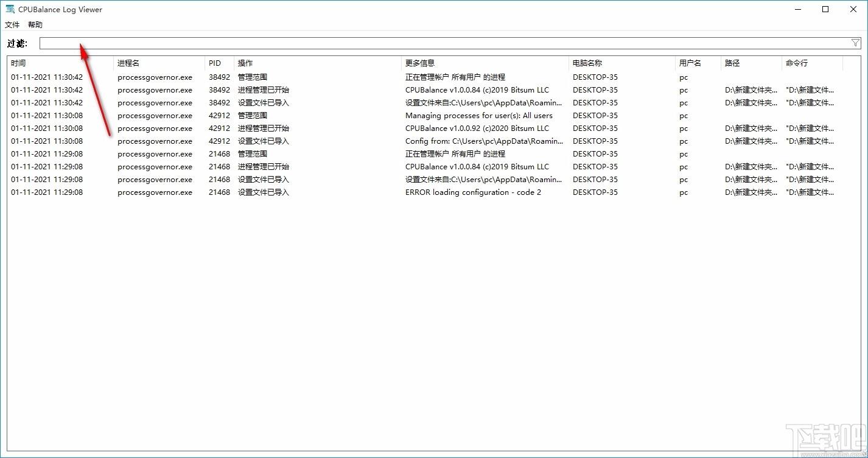Click 'CPUBalance v1.0.0.84 (c)2019' in PID 21468 row
Viewport: 868px width, 458px height.
click(x=477, y=167)
